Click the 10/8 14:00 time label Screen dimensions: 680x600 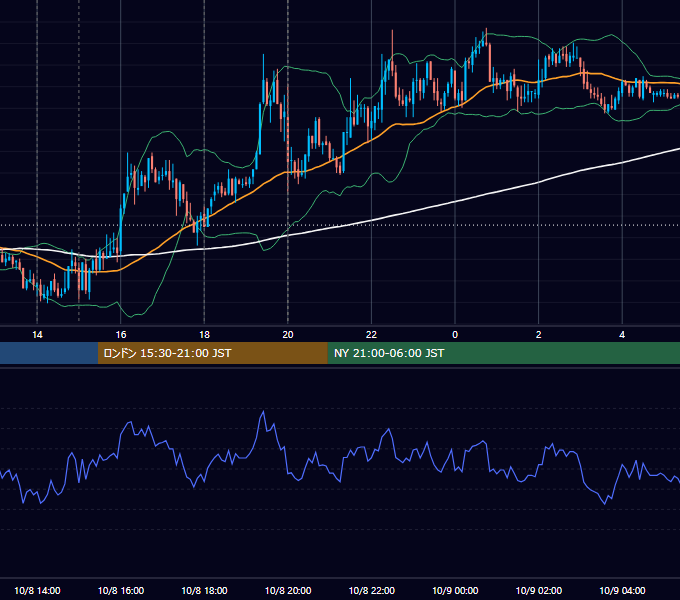click(x=37, y=590)
